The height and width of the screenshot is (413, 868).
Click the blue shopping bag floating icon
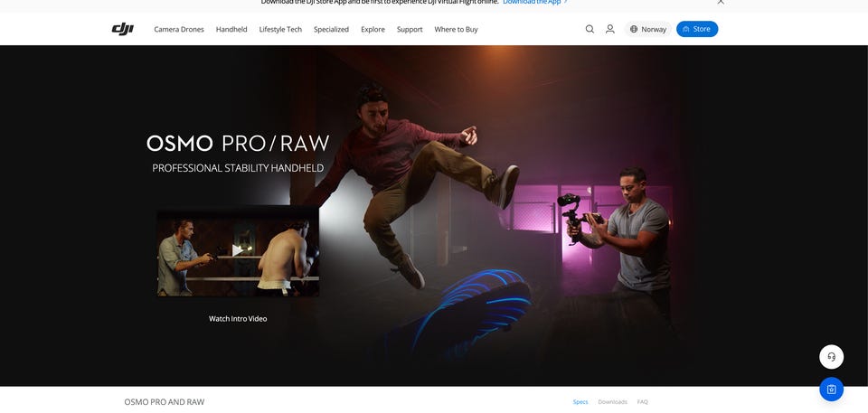[832, 390]
